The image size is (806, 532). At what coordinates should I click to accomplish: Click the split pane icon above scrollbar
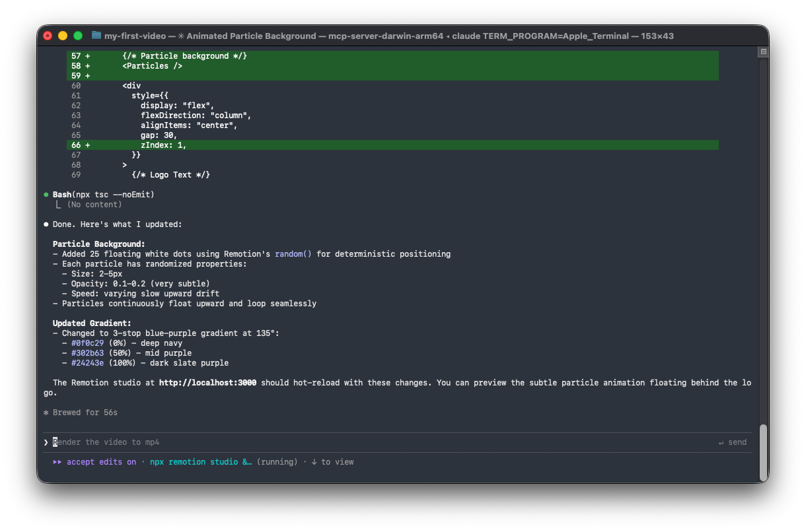click(763, 51)
